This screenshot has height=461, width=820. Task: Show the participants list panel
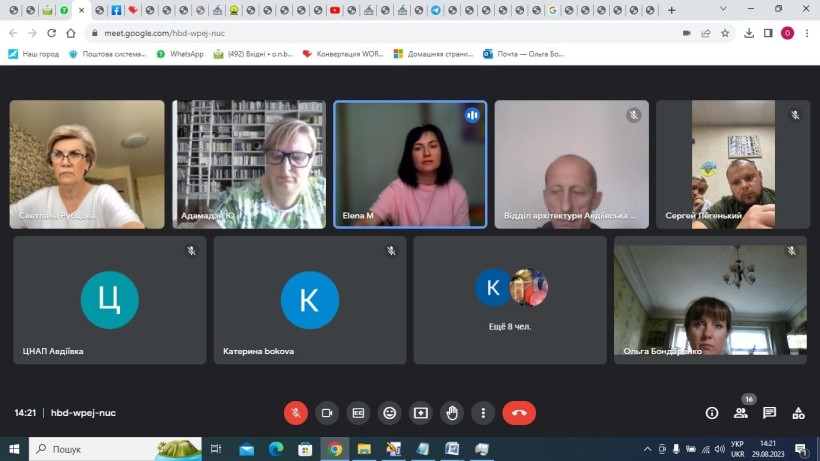click(x=741, y=412)
